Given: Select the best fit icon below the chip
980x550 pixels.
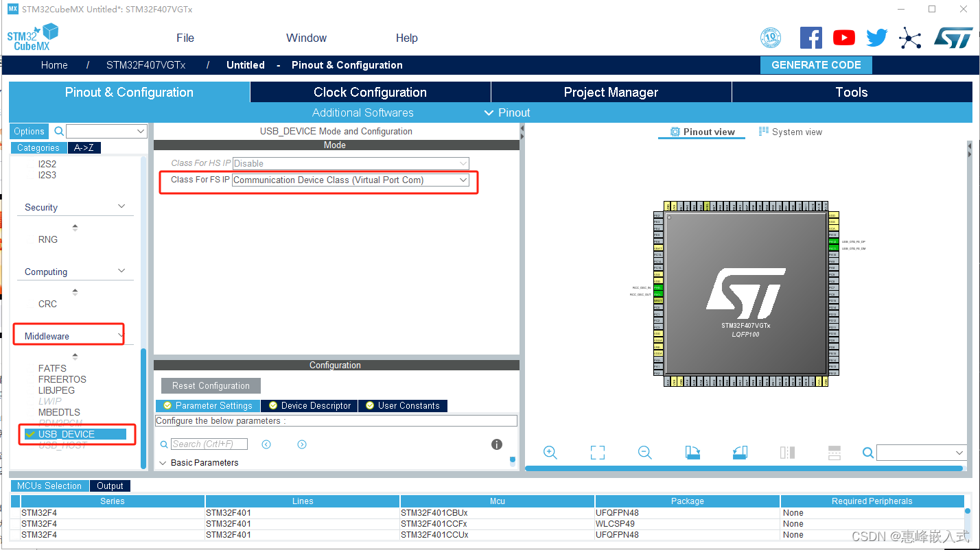Looking at the screenshot, I should tap(597, 453).
